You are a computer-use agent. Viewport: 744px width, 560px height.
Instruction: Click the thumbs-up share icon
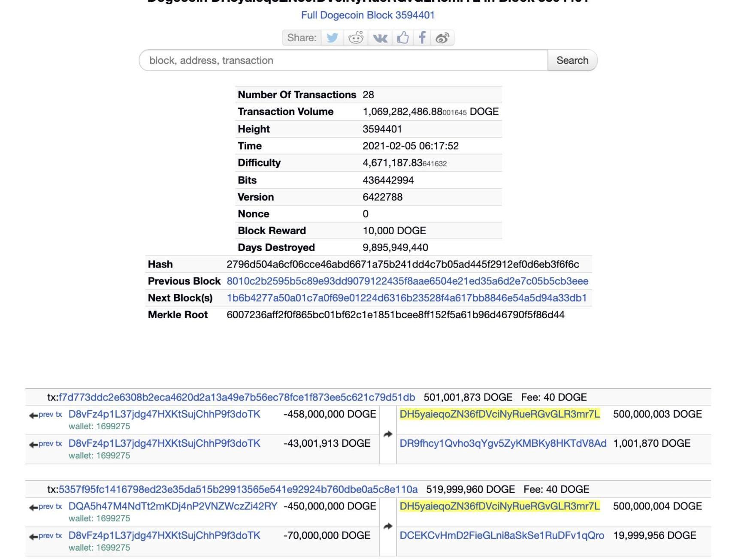pos(402,38)
